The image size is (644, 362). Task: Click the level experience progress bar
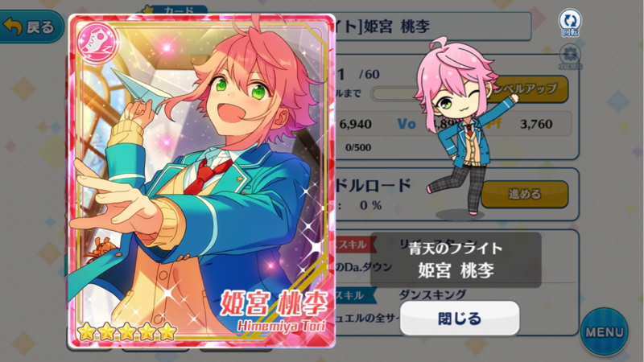pos(394,93)
